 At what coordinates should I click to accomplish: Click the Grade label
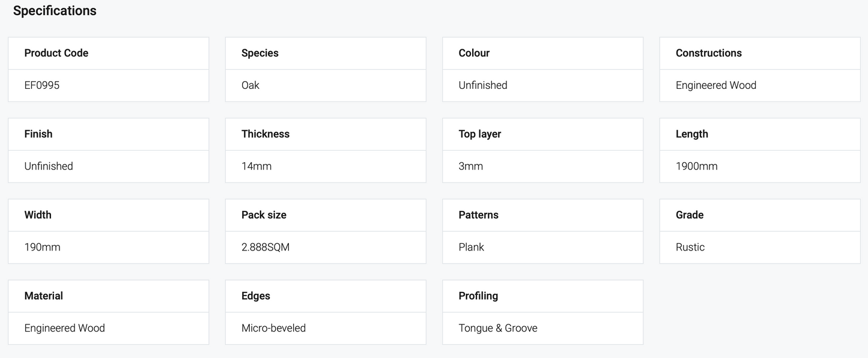(690, 215)
